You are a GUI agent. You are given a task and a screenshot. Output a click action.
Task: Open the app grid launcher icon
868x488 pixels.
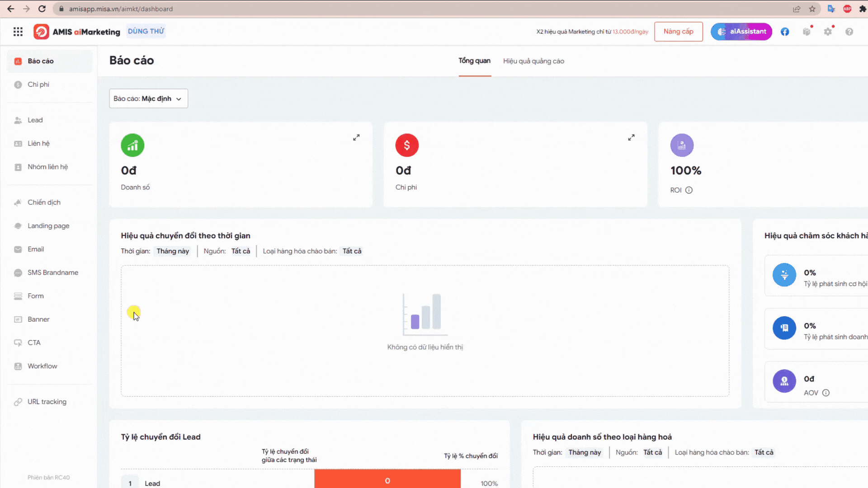[18, 32]
